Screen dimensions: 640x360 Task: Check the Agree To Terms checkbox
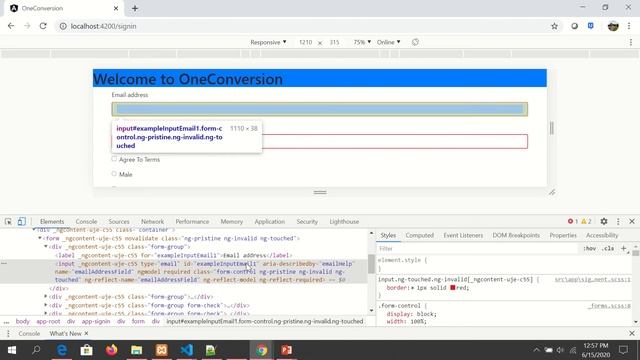(114, 159)
